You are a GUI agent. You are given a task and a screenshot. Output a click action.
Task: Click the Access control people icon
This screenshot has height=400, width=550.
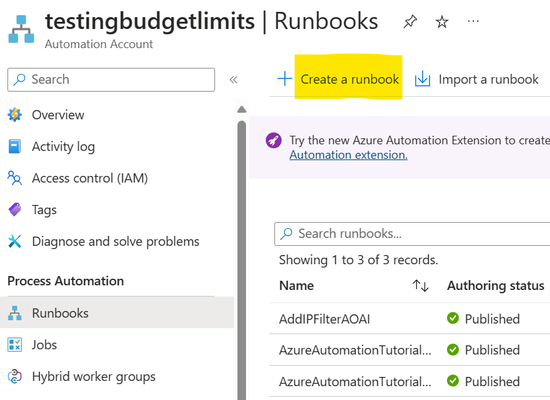15,178
